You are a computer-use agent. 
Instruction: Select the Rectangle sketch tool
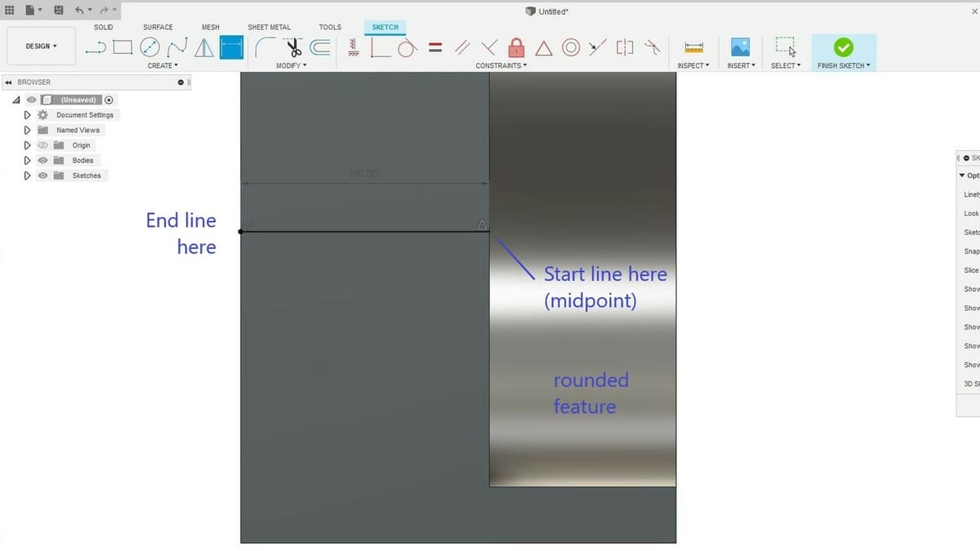pyautogui.click(x=122, y=47)
